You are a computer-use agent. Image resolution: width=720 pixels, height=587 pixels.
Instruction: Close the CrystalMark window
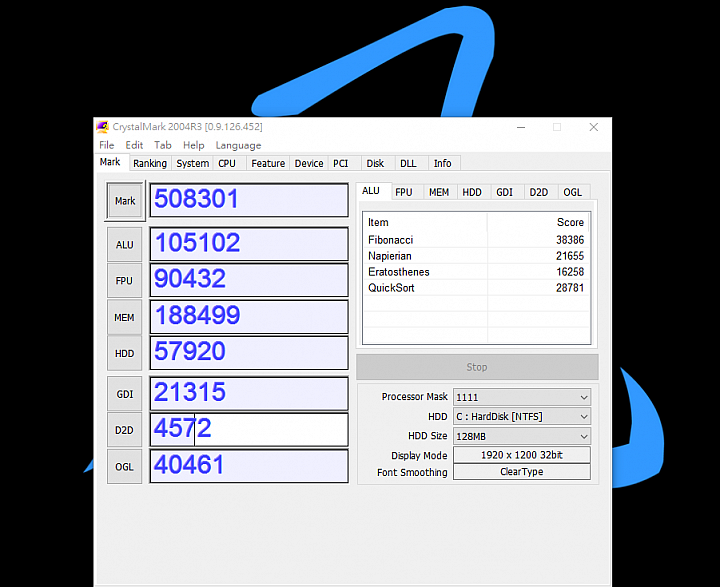click(594, 127)
